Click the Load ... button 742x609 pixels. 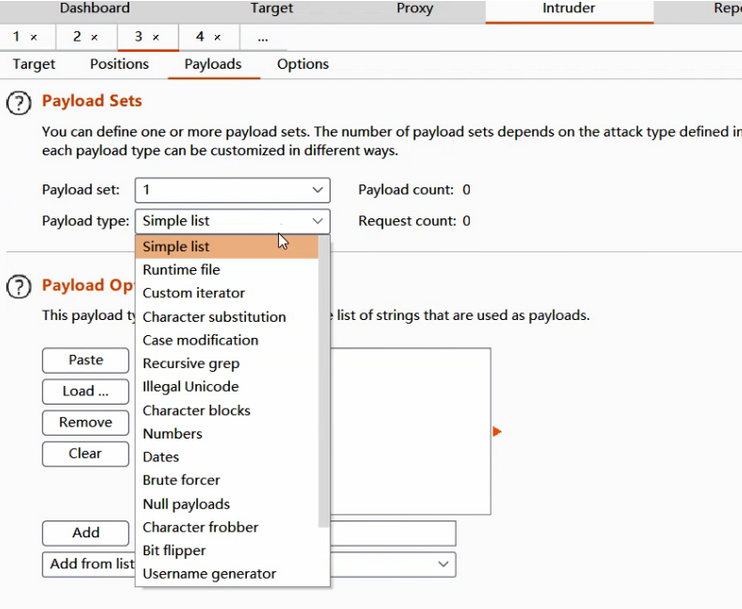[x=86, y=391]
